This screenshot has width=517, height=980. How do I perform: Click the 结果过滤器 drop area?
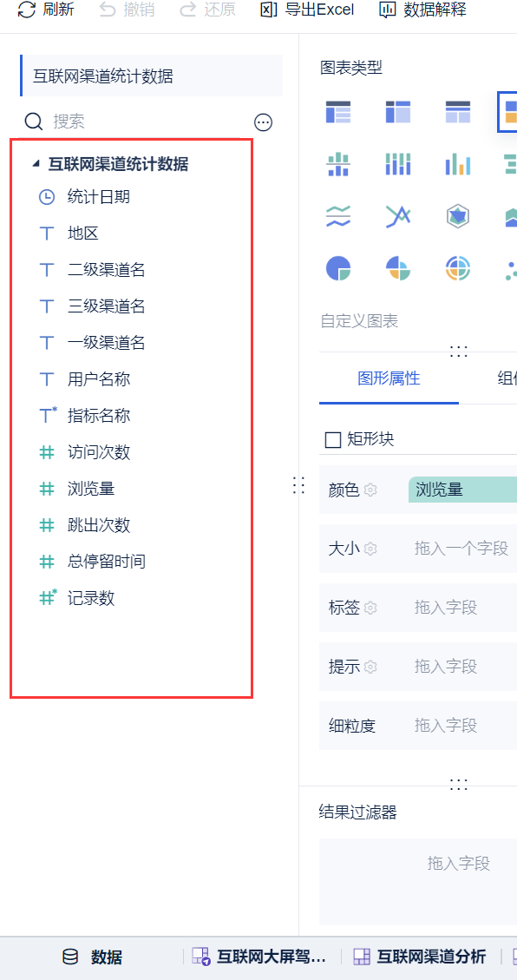tap(418, 882)
